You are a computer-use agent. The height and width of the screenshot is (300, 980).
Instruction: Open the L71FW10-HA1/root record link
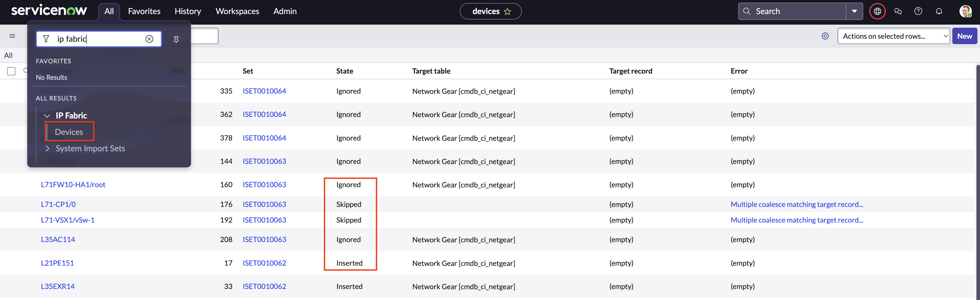73,185
